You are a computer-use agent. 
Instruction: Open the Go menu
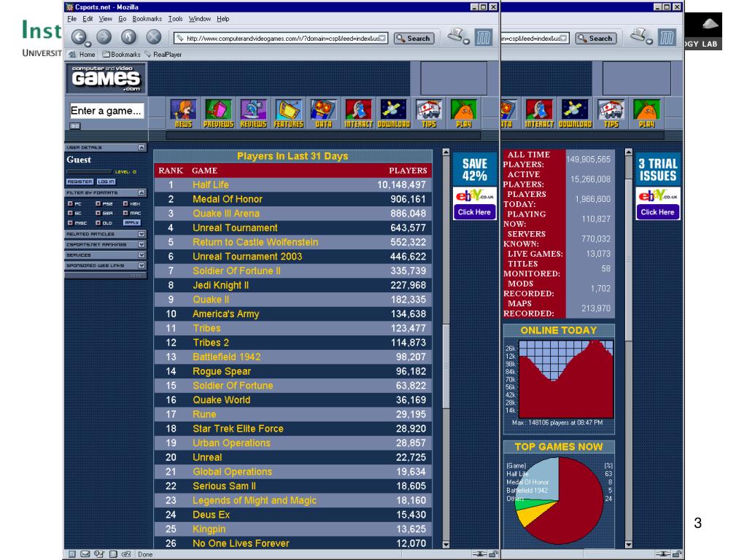click(x=123, y=19)
